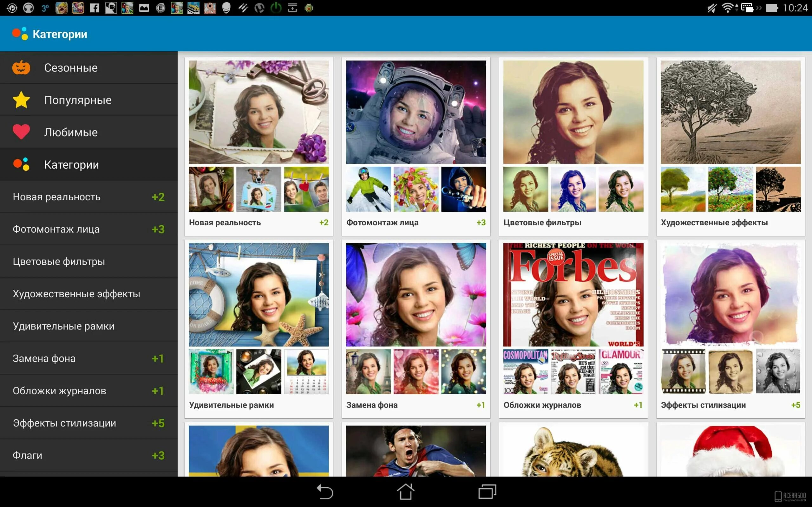Tap the Wi-Fi status bar icon
The width and height of the screenshot is (812, 507).
tap(727, 8)
